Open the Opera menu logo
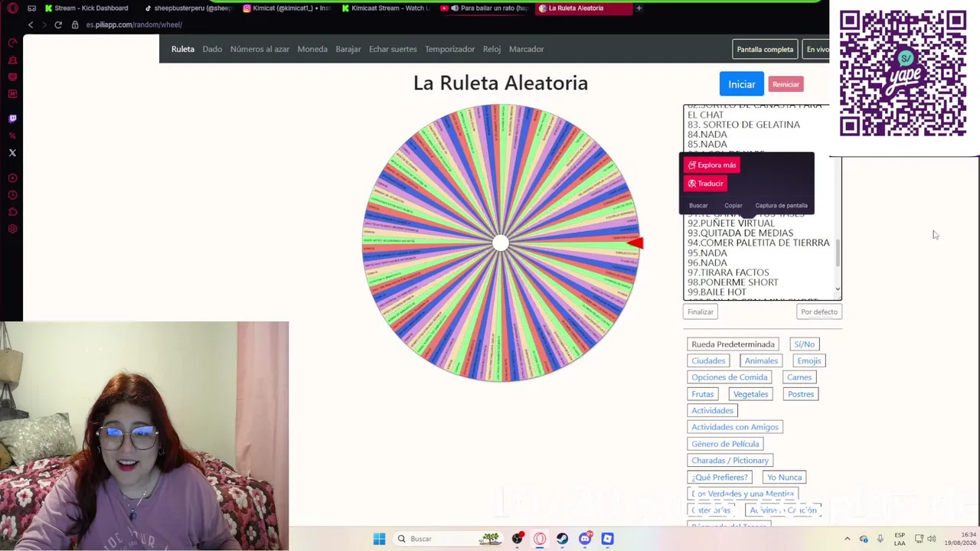 coord(12,8)
